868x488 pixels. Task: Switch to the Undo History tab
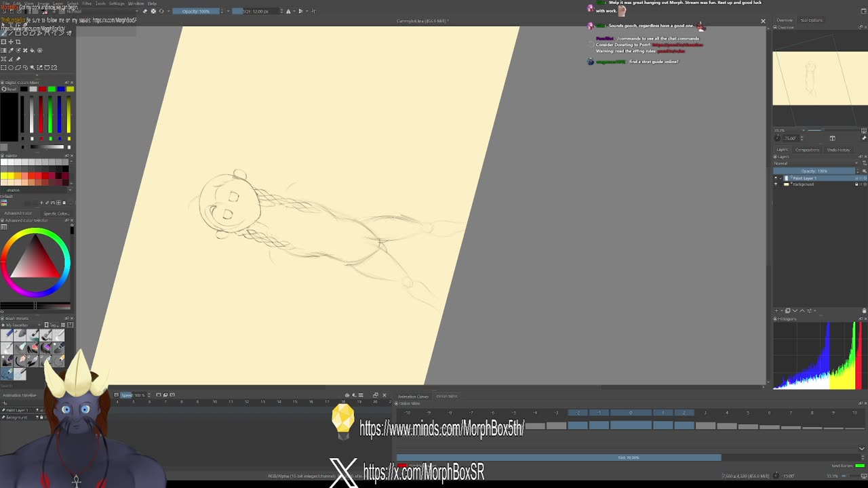838,150
